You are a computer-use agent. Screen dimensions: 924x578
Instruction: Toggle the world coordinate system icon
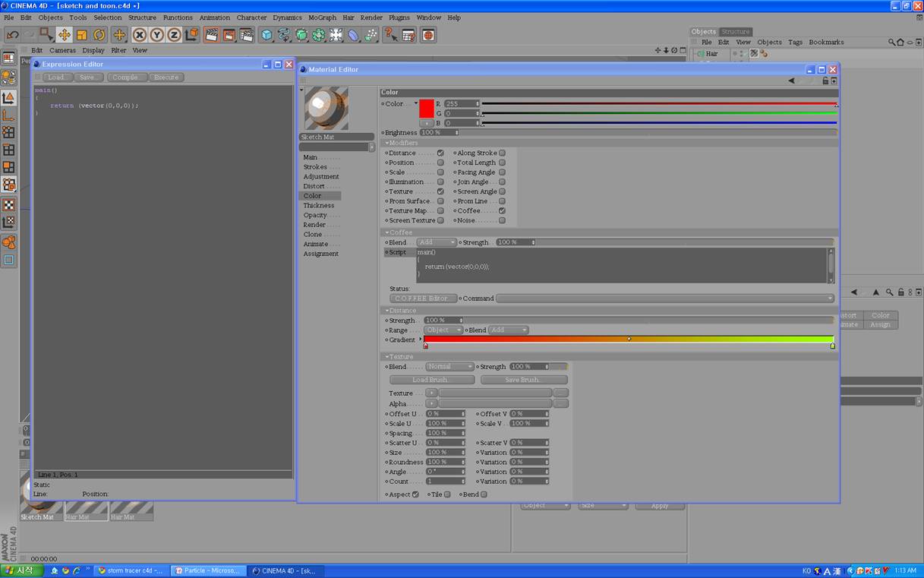[191, 35]
